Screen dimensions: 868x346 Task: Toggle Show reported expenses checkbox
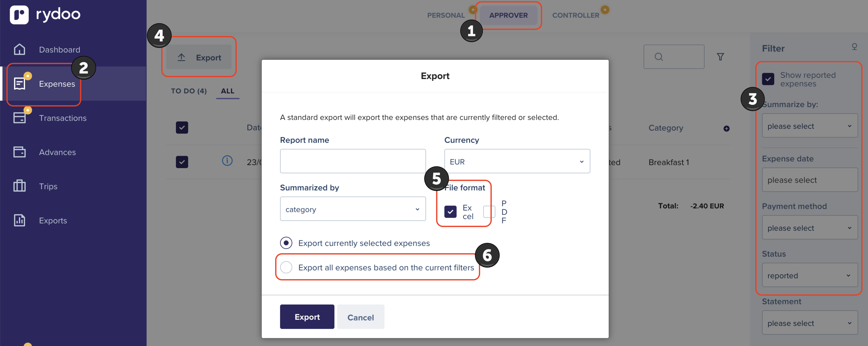[768, 79]
